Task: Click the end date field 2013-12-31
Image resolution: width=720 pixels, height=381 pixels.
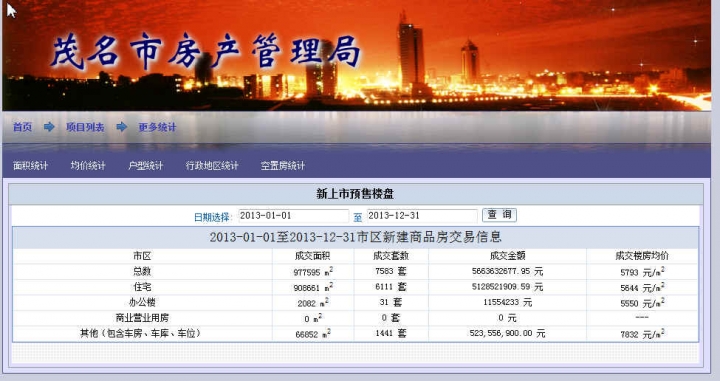Action: [422, 216]
